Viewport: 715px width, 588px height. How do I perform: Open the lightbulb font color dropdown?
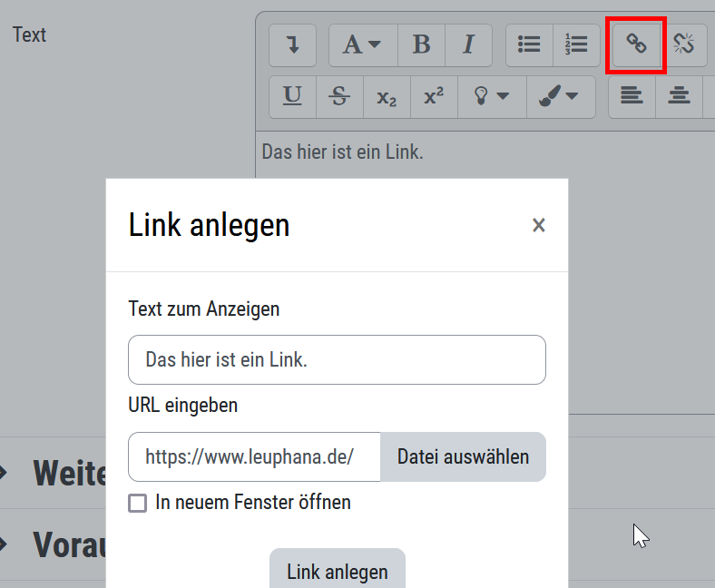point(491,96)
